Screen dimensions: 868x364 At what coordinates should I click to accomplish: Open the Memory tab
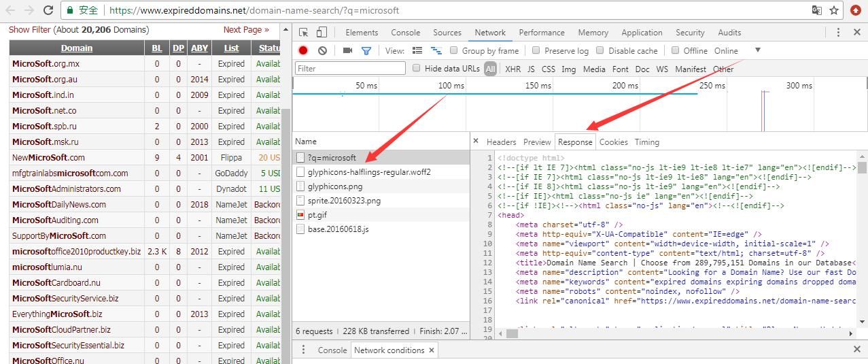click(593, 32)
